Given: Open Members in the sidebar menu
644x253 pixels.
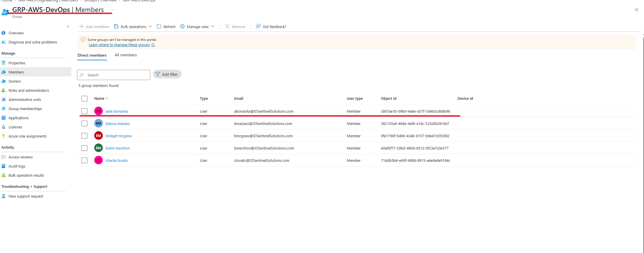Looking at the screenshot, I should point(36,72).
